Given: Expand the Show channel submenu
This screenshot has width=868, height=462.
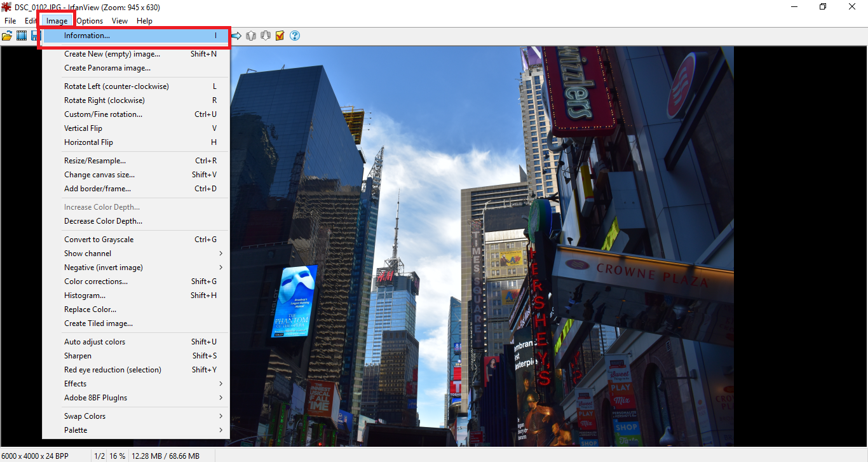Looking at the screenshot, I should tap(135, 254).
